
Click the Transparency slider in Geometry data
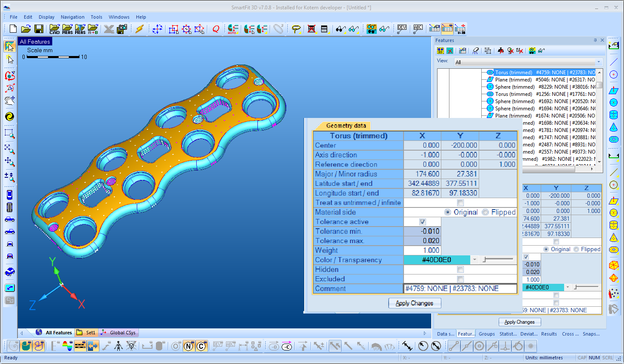coord(498,260)
